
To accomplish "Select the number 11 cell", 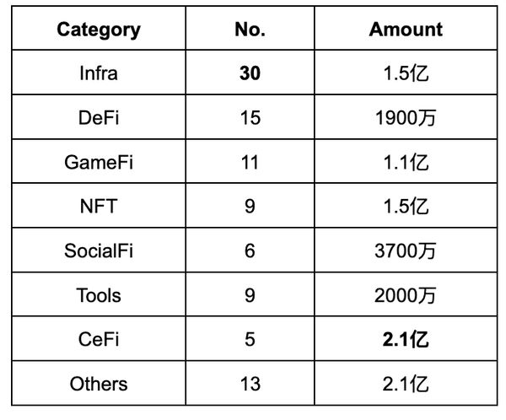I will [x=250, y=162].
